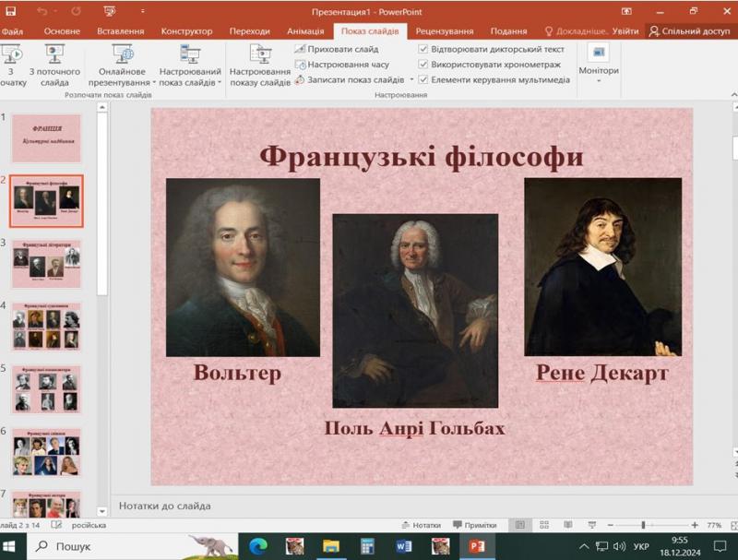Screen dimensions: 738x560
Task: Select the Поль Анрі Гольбах portrait image
Action: (415, 311)
